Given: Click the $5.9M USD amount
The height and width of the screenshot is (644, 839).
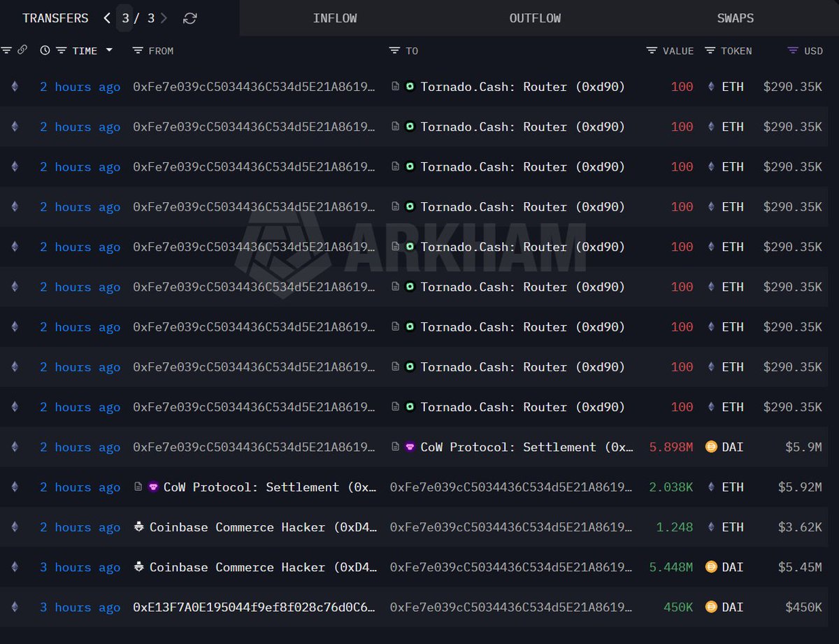Looking at the screenshot, I should click(x=803, y=447).
